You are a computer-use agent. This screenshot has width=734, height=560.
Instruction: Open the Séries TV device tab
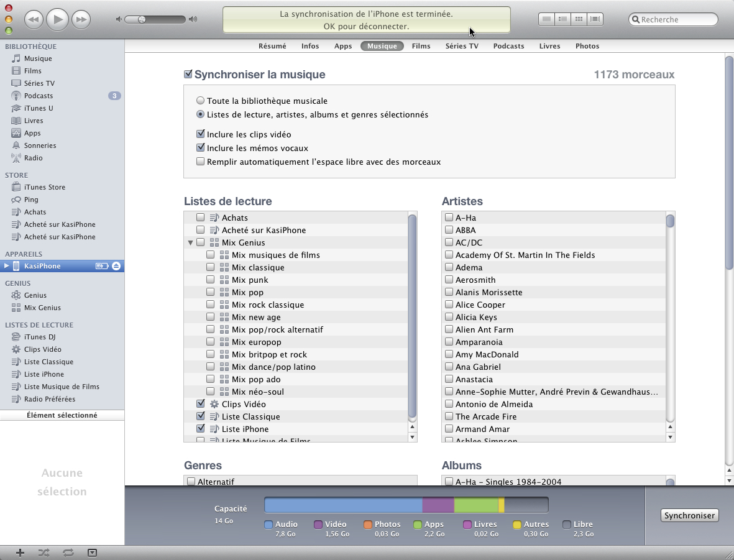click(x=462, y=46)
